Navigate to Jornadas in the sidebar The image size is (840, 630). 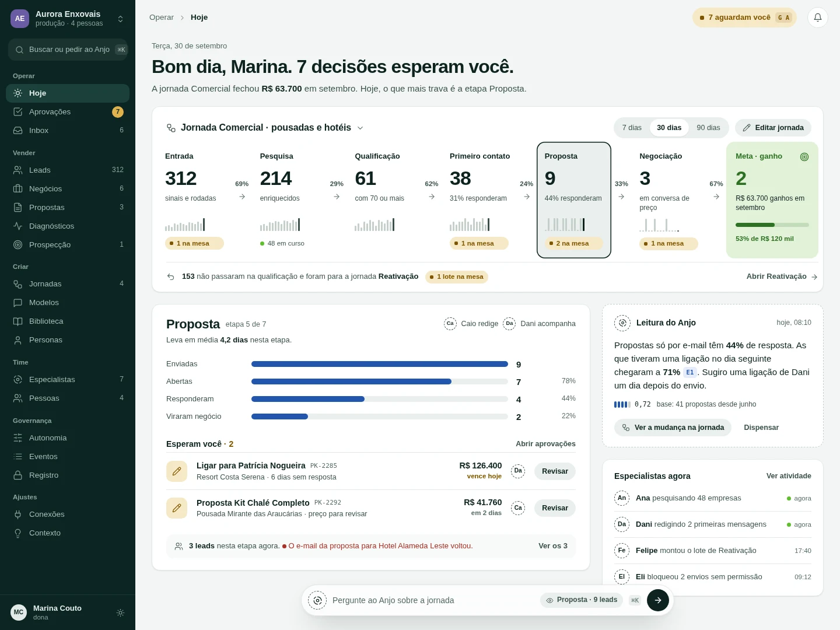[68, 284]
